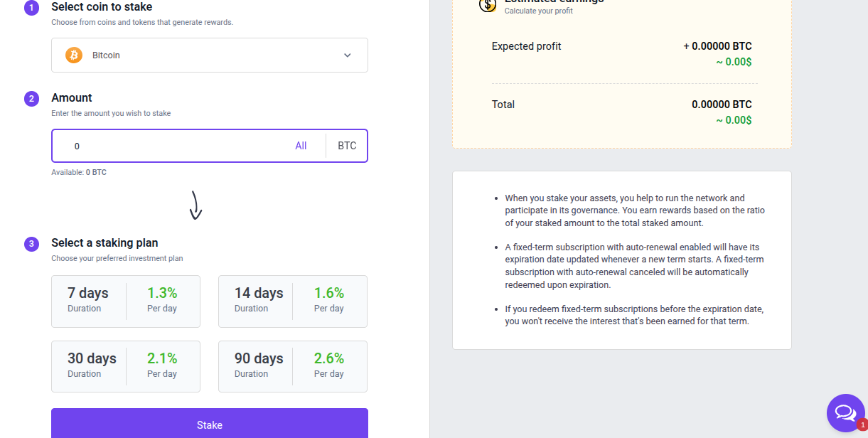Pick the 90 days staking plan
The image size is (868, 438).
tap(292, 366)
